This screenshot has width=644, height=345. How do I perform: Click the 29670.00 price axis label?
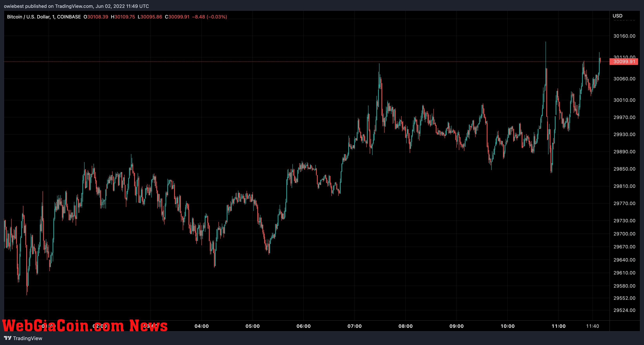point(624,247)
